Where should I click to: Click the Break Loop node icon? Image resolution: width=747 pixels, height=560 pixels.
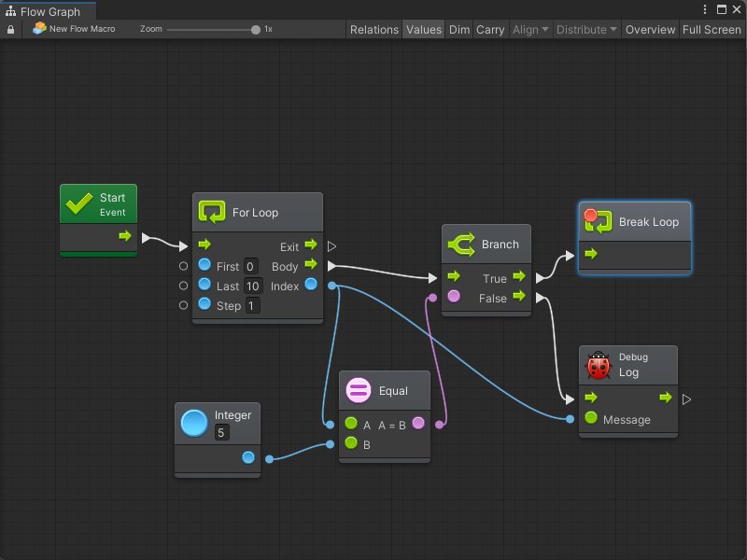point(598,222)
